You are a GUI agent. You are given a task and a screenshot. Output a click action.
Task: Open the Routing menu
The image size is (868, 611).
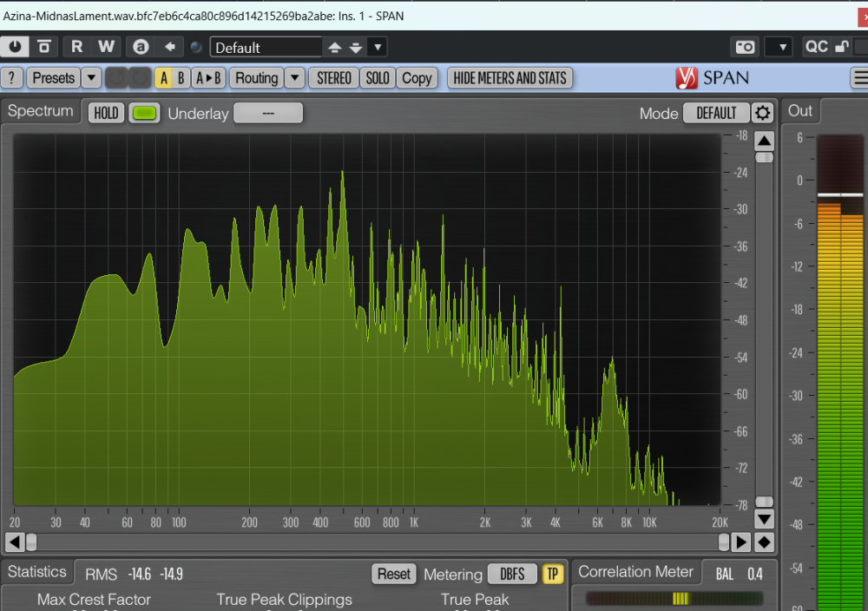tap(256, 78)
